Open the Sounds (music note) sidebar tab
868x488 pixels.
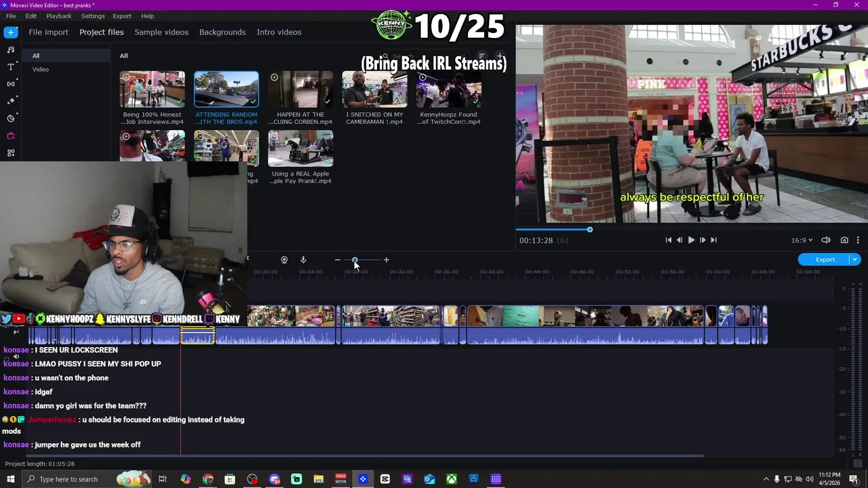coord(11,49)
